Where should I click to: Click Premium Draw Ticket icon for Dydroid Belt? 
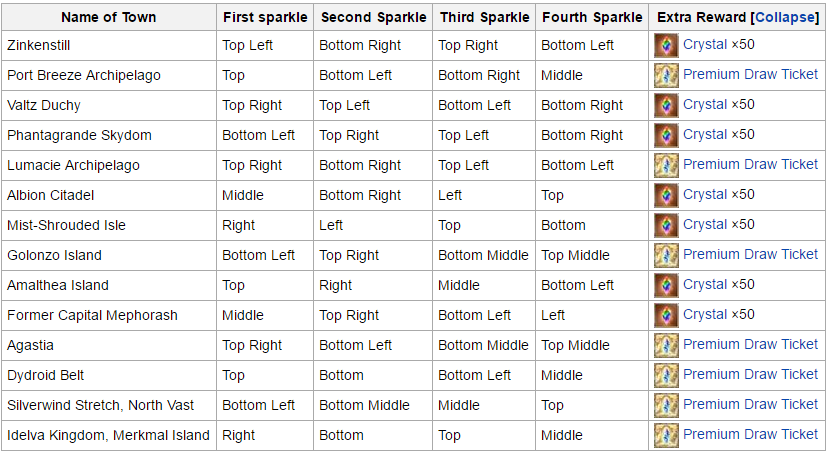point(666,376)
